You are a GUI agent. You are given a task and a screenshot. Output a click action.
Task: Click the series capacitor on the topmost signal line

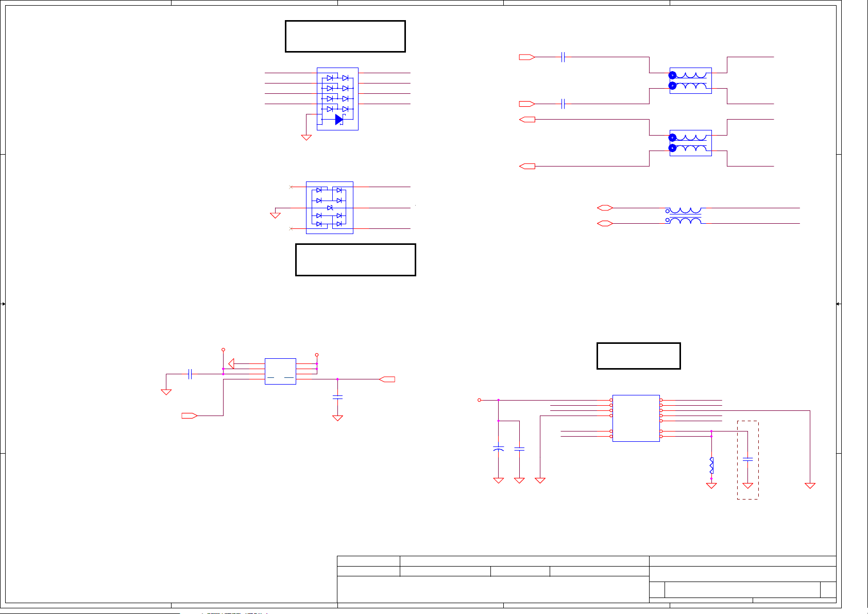[563, 57]
